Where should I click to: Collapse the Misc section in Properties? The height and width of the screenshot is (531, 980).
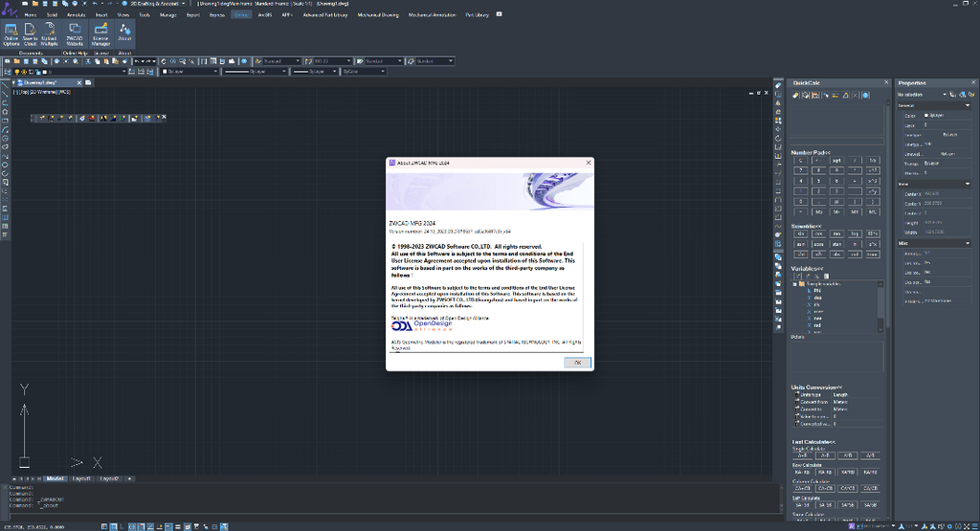click(x=968, y=244)
